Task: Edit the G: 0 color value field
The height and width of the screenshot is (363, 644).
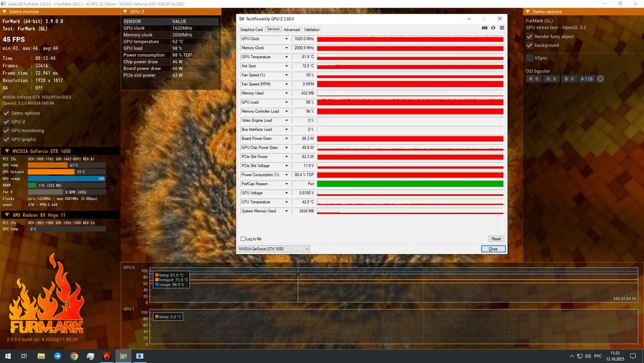Action: click(551, 79)
